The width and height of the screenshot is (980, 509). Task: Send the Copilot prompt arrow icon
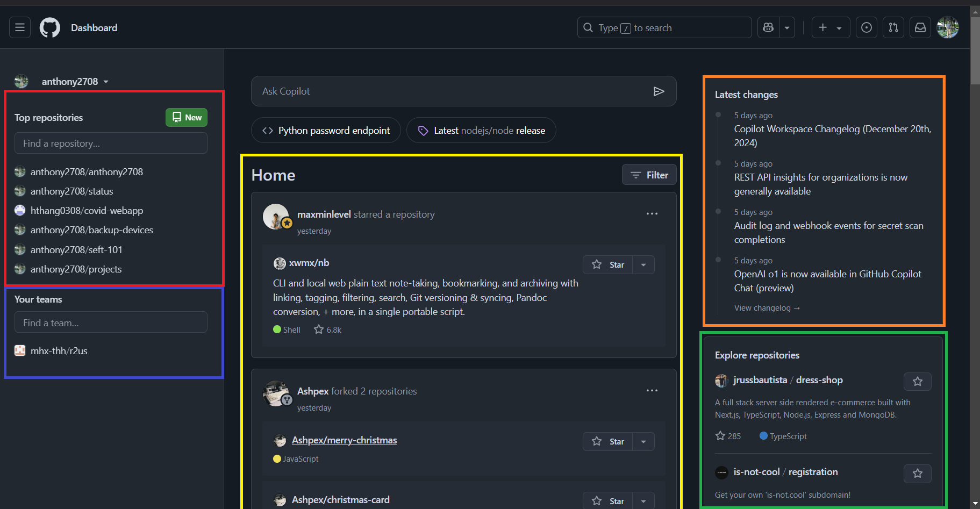pyautogui.click(x=659, y=91)
